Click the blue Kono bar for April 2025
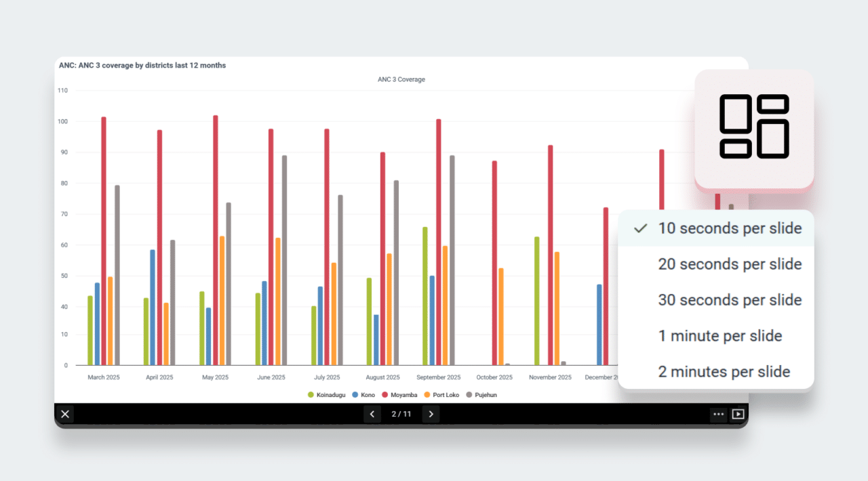Image resolution: width=868 pixels, height=481 pixels. point(153,308)
